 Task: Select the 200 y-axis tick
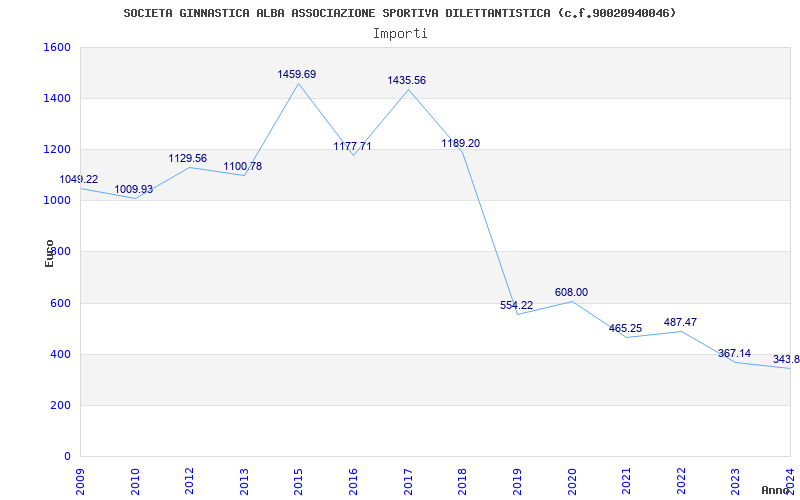pyautogui.click(x=60, y=406)
